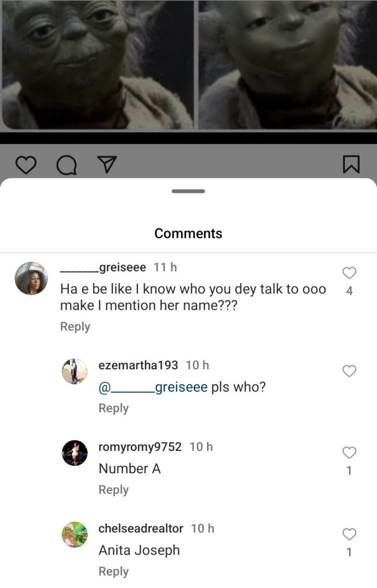377x588 pixels.
Task: Reply to ______greiseee's comment
Action: [x=75, y=326]
